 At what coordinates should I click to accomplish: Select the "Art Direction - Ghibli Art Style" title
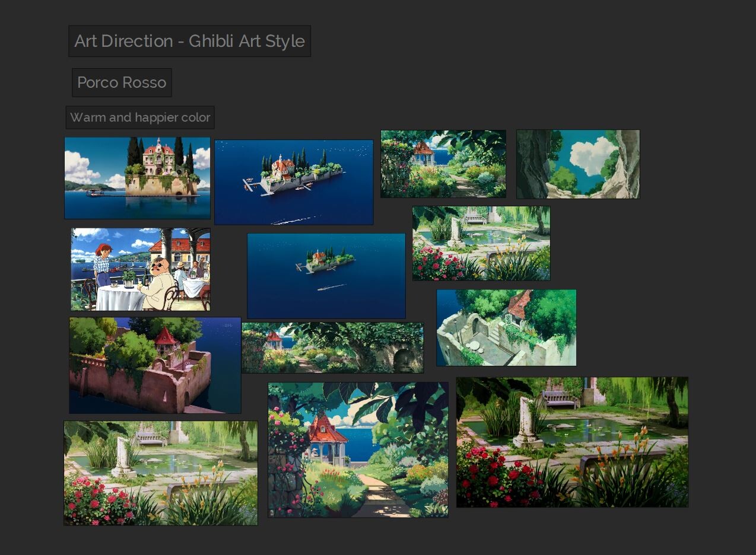coord(189,42)
